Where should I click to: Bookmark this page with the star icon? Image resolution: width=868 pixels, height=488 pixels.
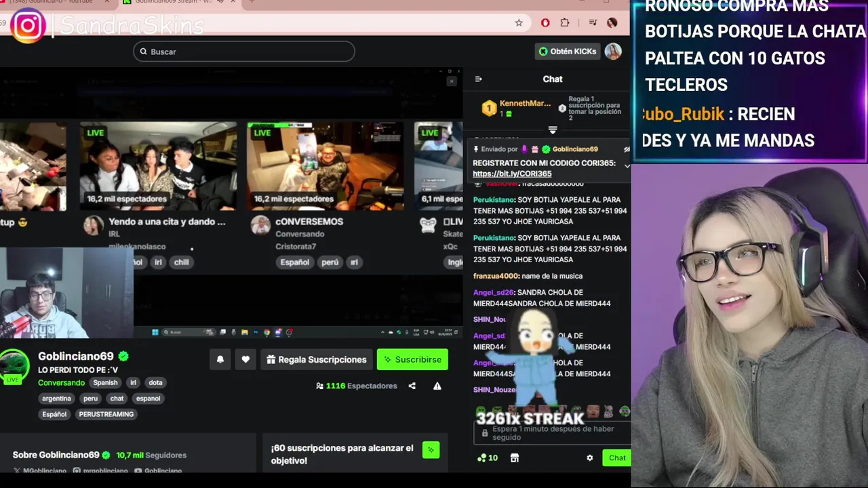click(x=519, y=23)
